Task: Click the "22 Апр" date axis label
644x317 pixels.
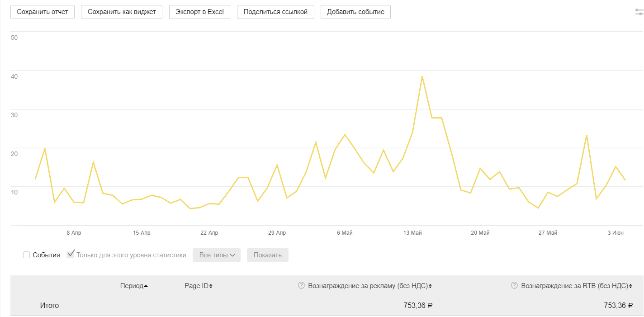Action: tap(209, 233)
